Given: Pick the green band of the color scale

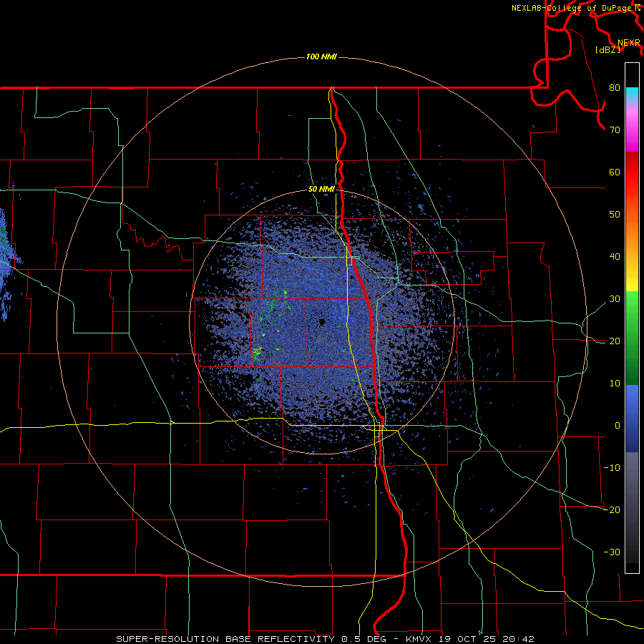Looking at the screenshot, I should (632, 338).
